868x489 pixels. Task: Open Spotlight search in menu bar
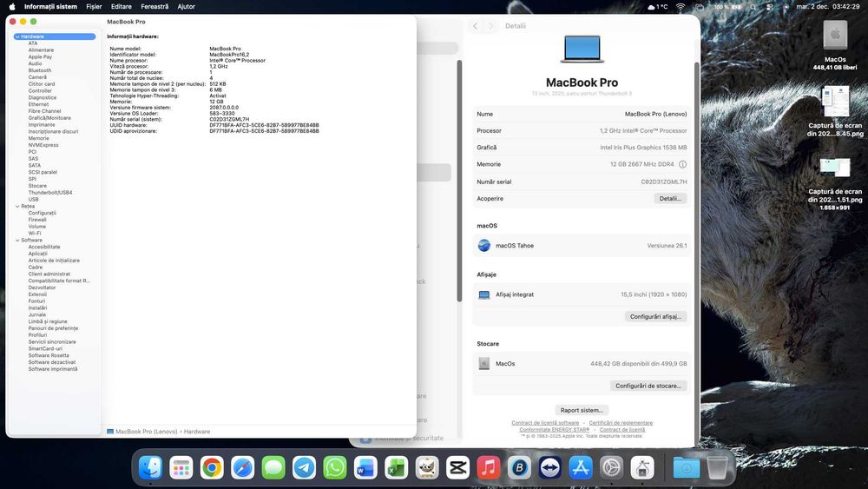tap(753, 7)
